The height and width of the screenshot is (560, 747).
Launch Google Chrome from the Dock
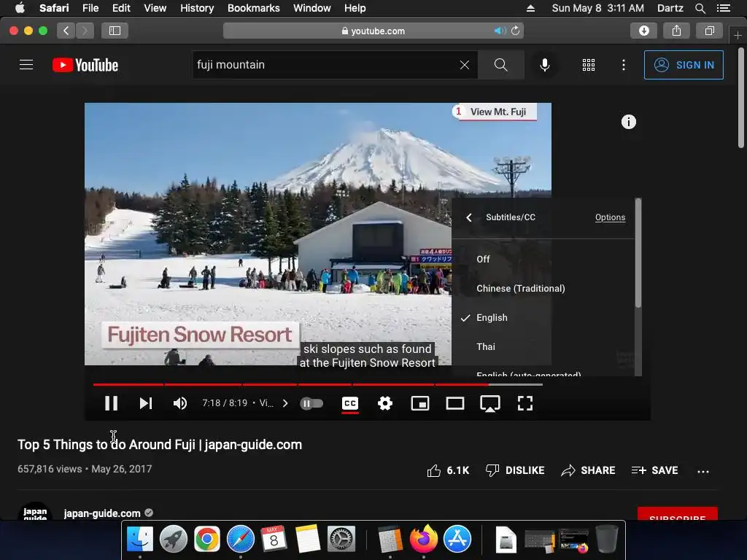206,539
